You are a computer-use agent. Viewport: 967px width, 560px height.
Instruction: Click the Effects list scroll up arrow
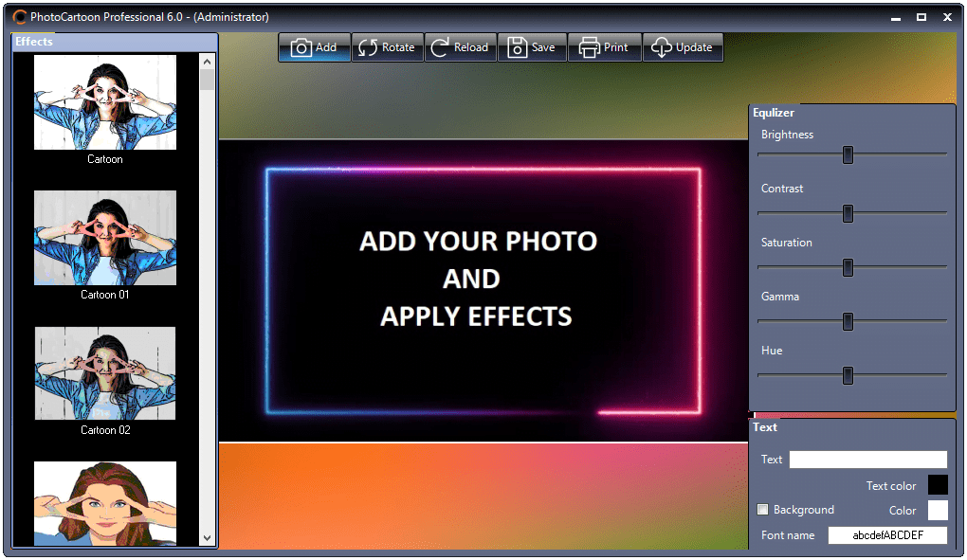click(x=208, y=61)
